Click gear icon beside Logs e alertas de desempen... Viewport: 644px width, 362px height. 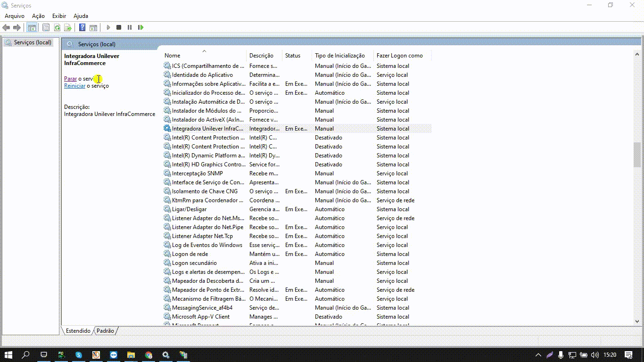tap(167, 272)
